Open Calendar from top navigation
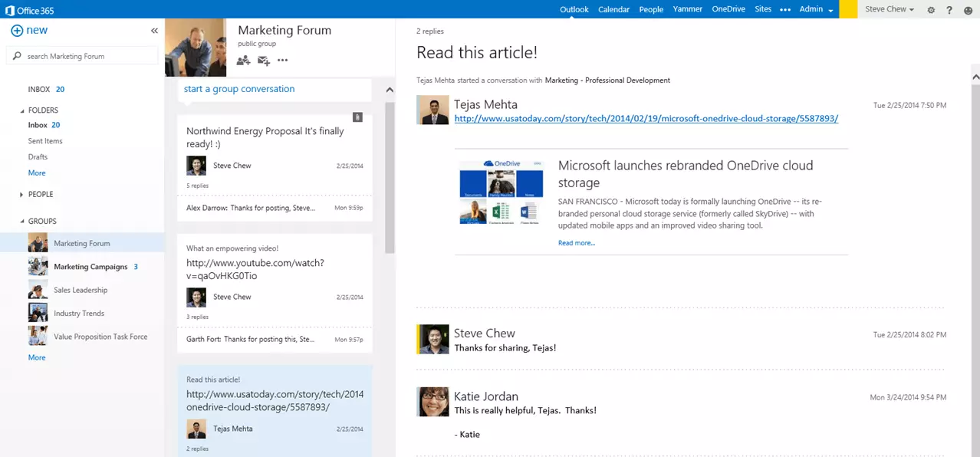 coord(613,9)
